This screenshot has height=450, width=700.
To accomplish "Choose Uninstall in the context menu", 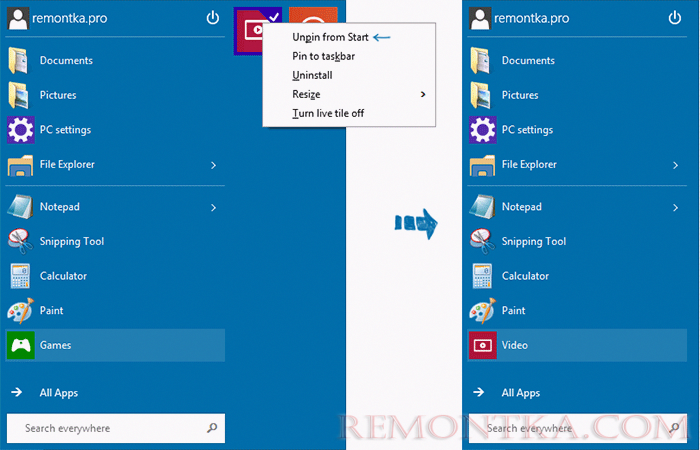I will pyautogui.click(x=312, y=75).
